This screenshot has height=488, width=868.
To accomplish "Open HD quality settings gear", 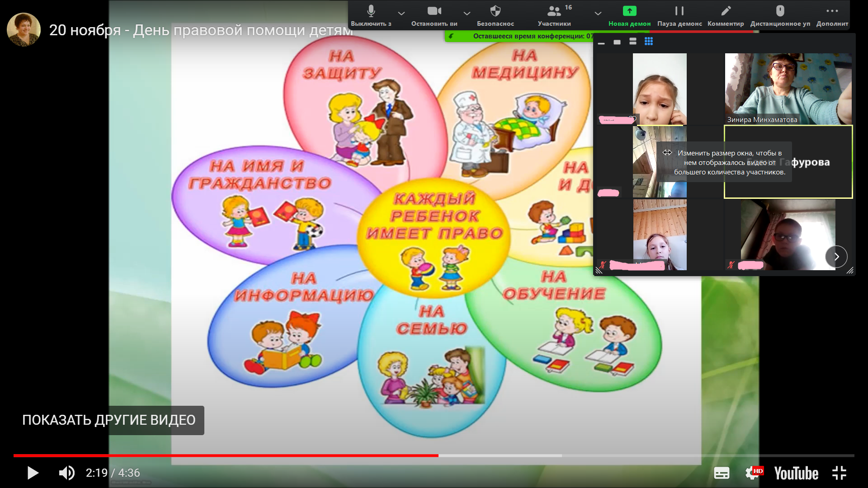I will point(753,473).
